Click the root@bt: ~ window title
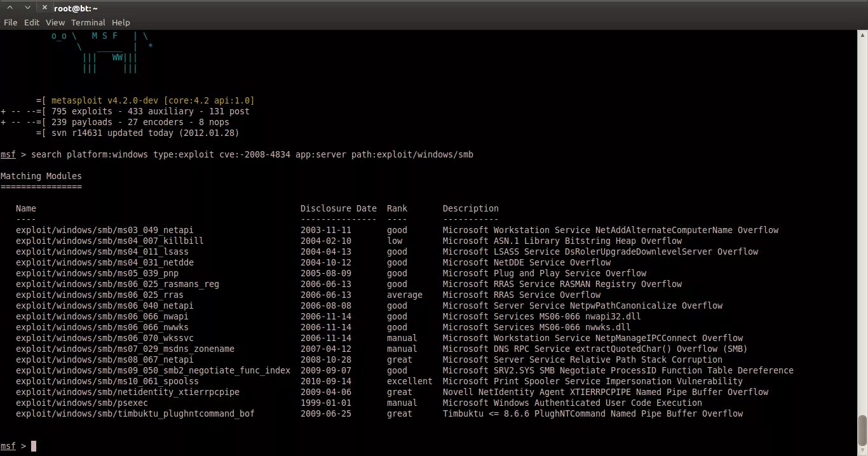This screenshot has width=868, height=456. (75, 8)
